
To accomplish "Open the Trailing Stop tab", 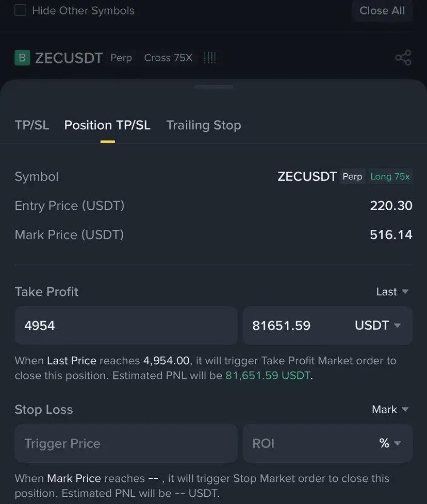I will tap(204, 125).
